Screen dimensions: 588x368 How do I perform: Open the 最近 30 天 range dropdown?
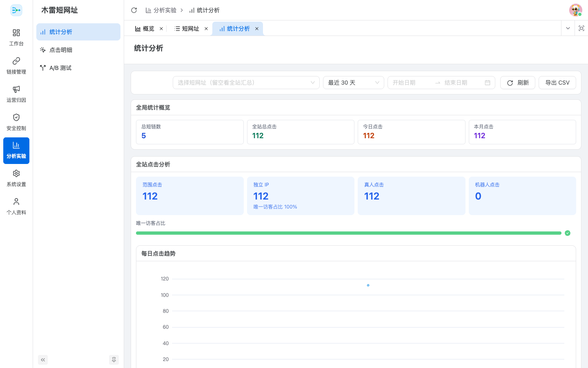click(x=354, y=83)
